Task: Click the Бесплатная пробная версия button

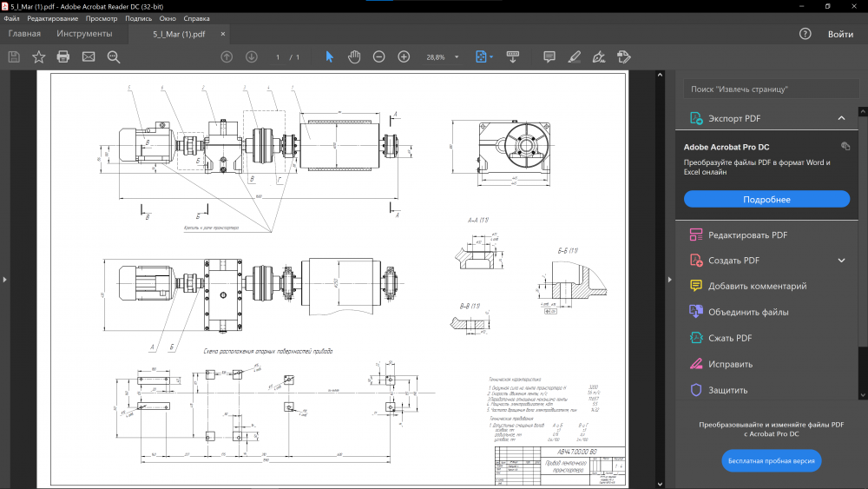Action: click(771, 460)
